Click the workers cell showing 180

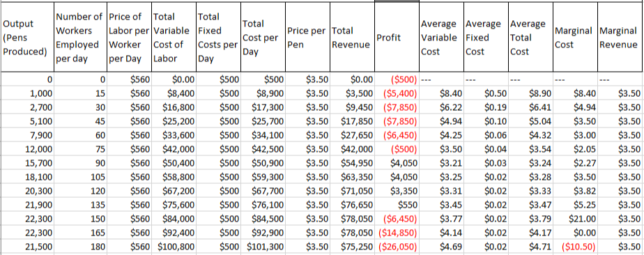click(x=81, y=247)
